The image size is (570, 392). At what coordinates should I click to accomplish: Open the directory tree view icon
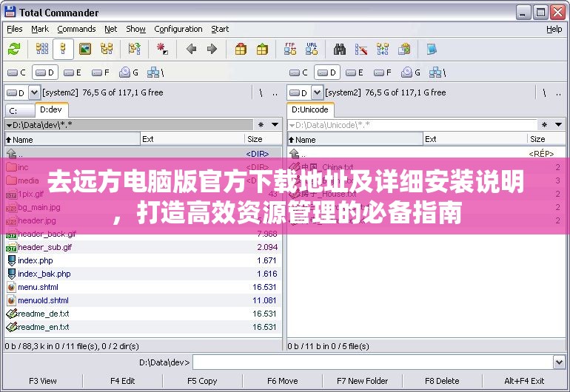(107, 49)
